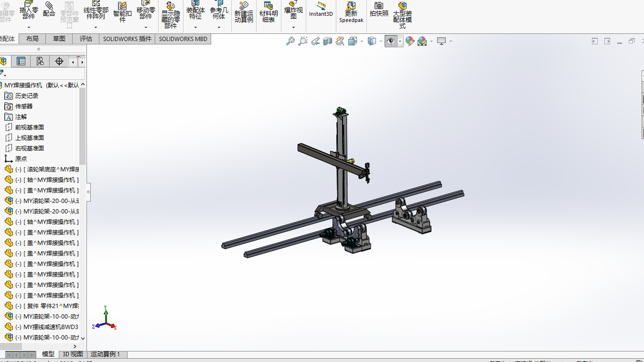Viewport: 644px width, 362px height.
Task: Click Show Hidden Components (显示隐藏的零部件)
Action: pos(171,15)
